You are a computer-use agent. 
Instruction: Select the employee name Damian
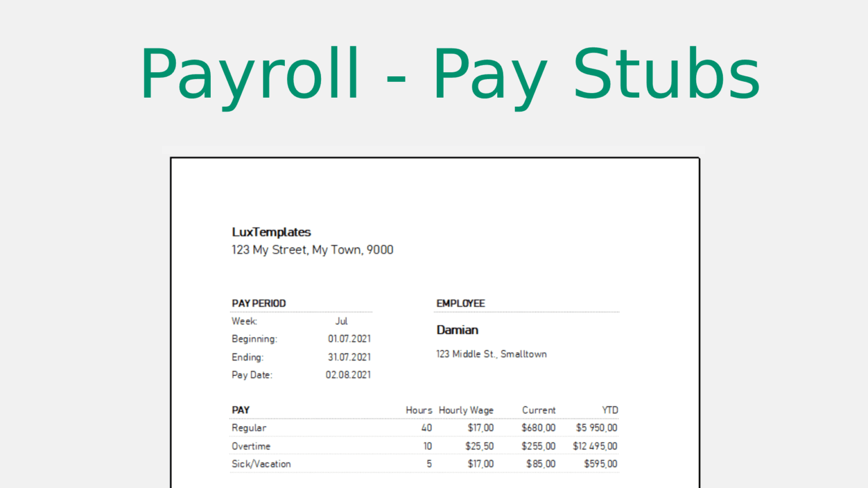[x=457, y=330]
